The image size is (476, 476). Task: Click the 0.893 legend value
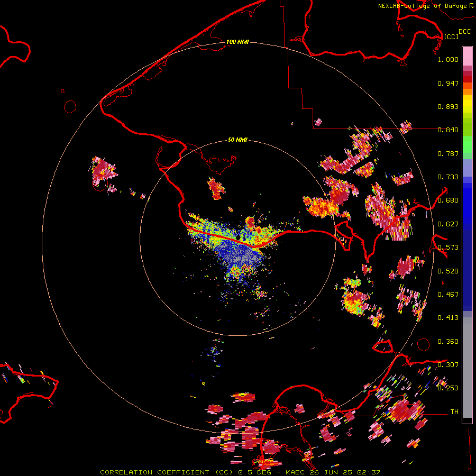pos(448,106)
